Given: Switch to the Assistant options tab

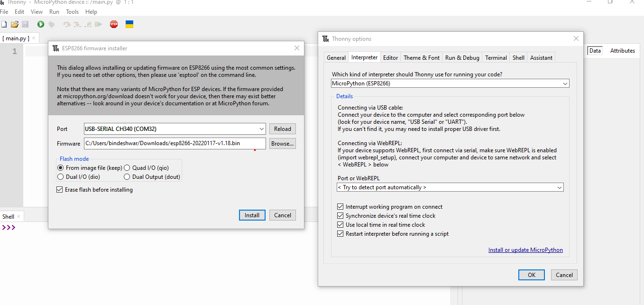Looking at the screenshot, I should 541,57.
